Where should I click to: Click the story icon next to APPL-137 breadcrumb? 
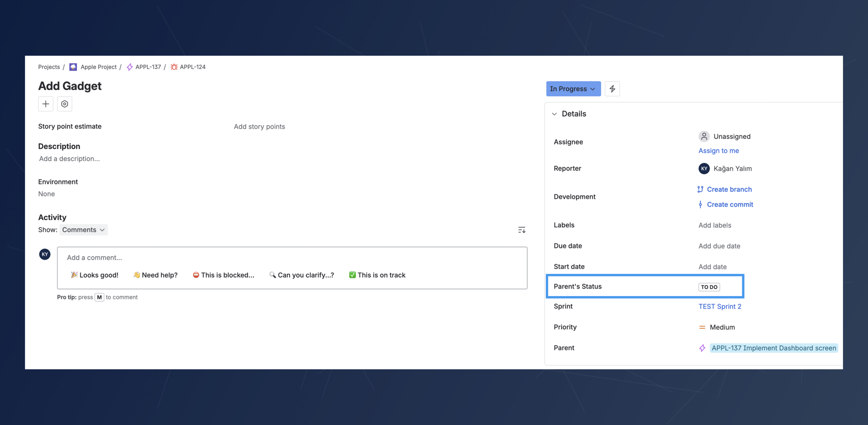pos(129,67)
